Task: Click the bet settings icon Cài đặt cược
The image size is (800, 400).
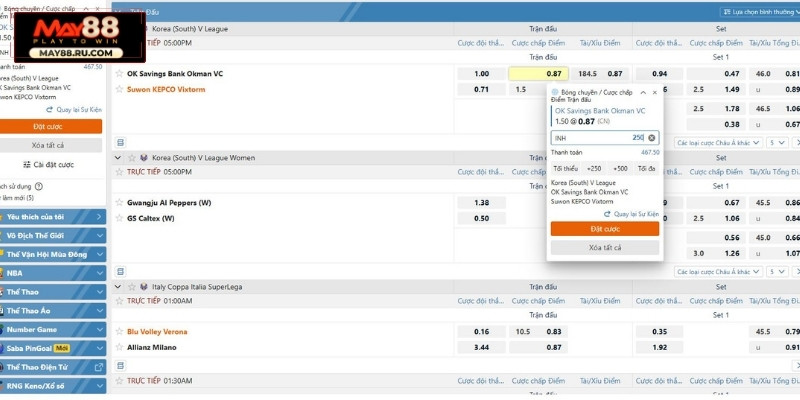Action: pos(26,164)
